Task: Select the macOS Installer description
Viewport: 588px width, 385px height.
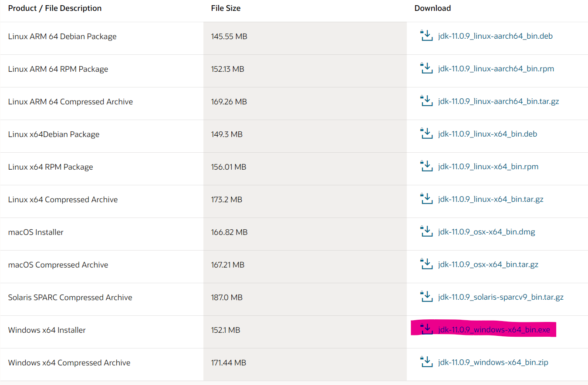Action: click(36, 232)
